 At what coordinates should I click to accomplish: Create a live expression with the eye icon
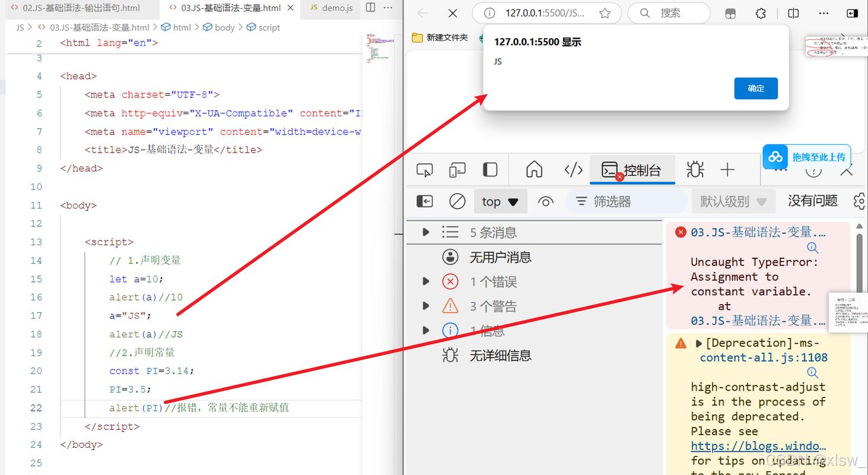tap(546, 201)
